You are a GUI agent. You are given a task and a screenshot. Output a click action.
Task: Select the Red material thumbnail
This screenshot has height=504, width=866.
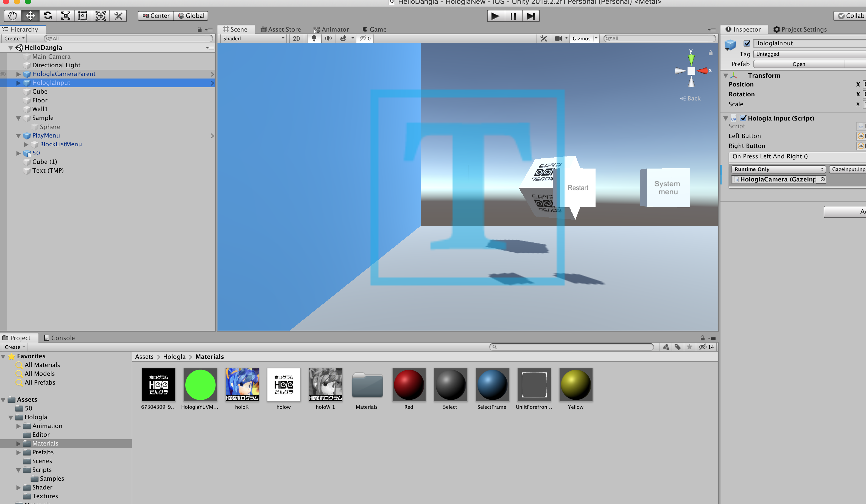(409, 385)
